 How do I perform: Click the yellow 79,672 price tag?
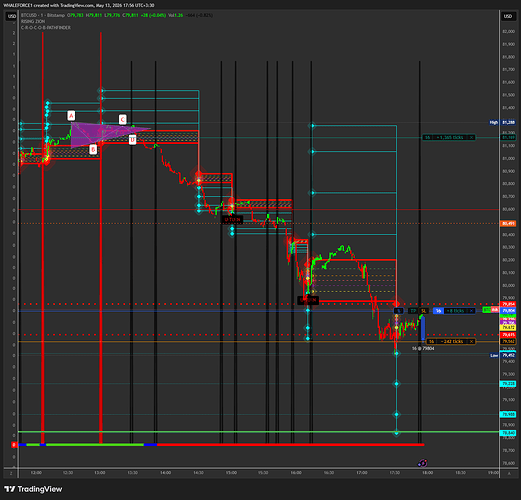pyautogui.click(x=508, y=328)
